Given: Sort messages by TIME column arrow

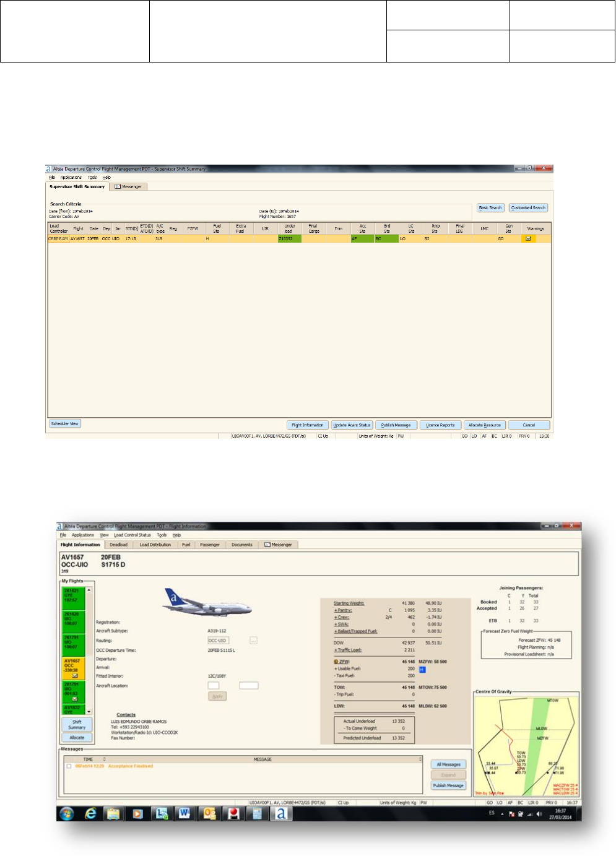Looking at the screenshot, I should click(104, 759).
